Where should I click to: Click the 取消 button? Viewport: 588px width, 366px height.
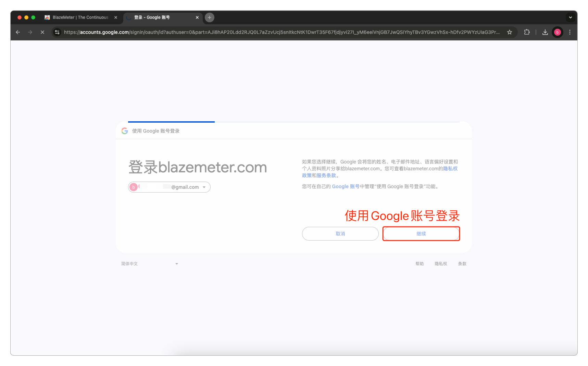pos(340,234)
